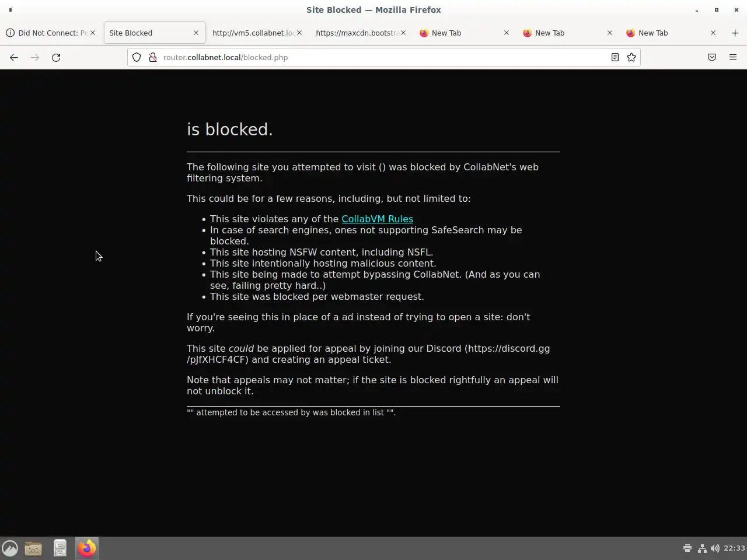Image resolution: width=747 pixels, height=560 pixels.
Task: Bookmark this page with the star icon
Action: point(631,57)
